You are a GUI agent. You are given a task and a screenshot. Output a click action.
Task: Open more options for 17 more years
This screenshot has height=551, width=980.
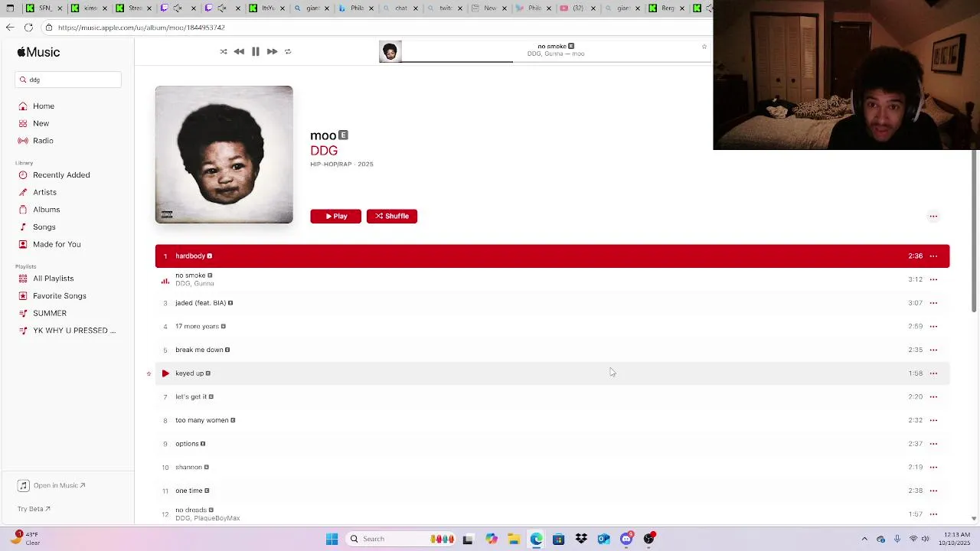pyautogui.click(x=933, y=327)
